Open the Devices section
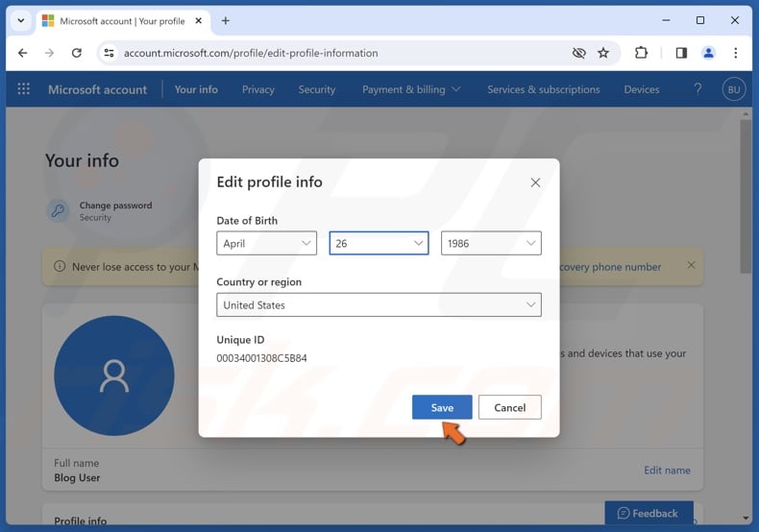The height and width of the screenshot is (532, 759). point(642,89)
